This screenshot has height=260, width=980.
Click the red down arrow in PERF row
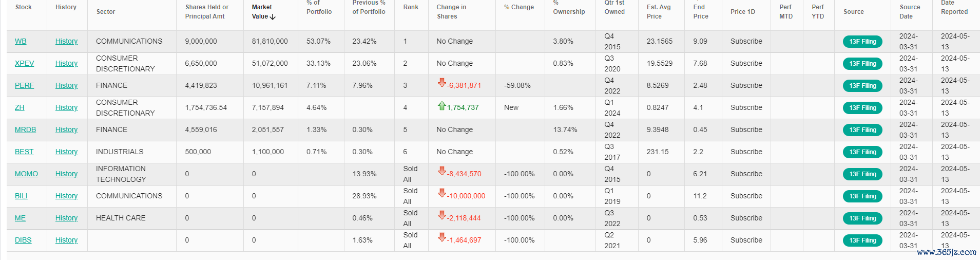pos(441,83)
